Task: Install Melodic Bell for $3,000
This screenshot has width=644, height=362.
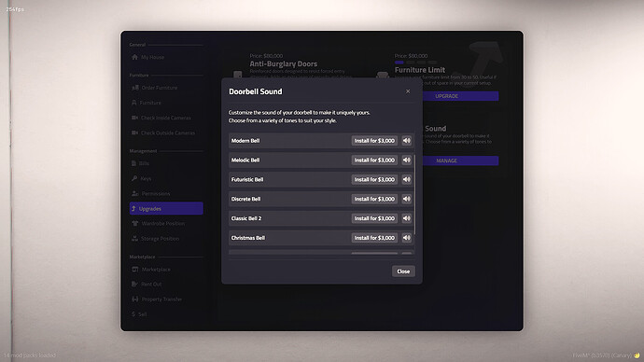Action: click(374, 160)
